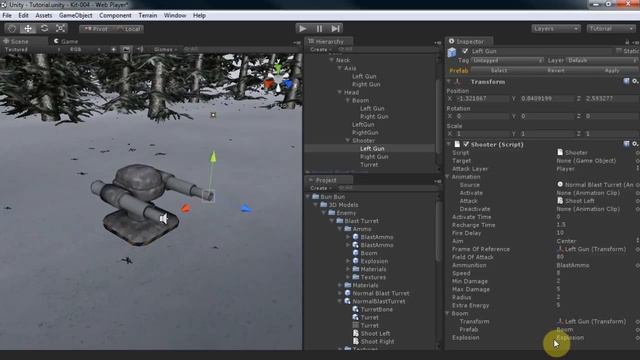
Task: Select Turret under Shooter in Hierarchy
Action: click(x=369, y=164)
